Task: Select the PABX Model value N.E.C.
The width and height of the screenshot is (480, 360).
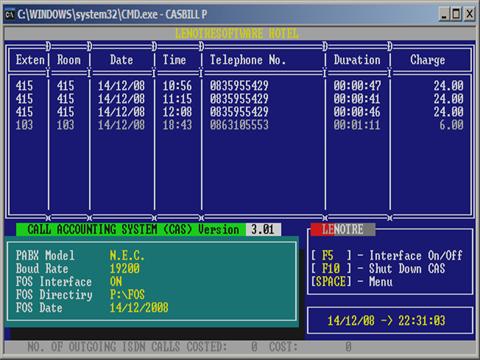Action: click(x=127, y=256)
